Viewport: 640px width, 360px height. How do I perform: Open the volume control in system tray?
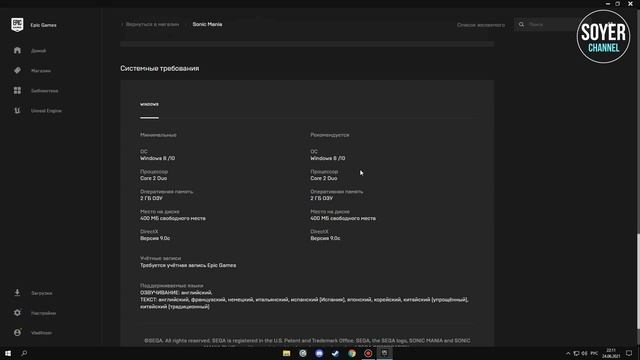point(584,353)
